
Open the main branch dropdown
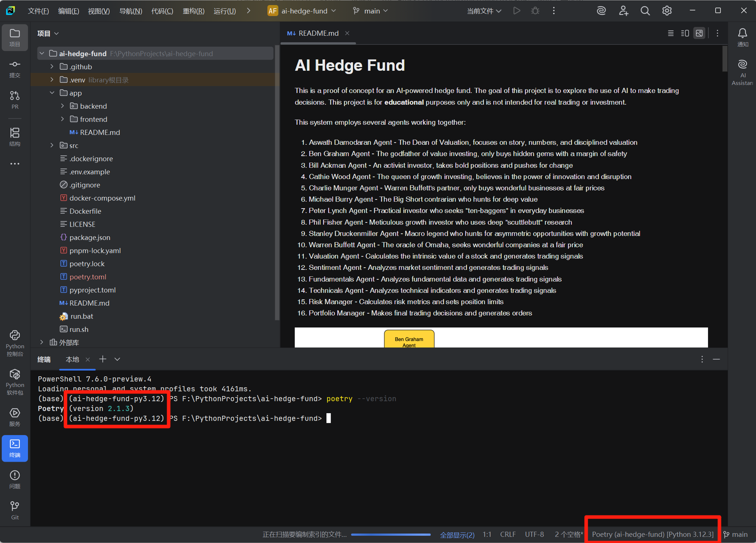(371, 11)
